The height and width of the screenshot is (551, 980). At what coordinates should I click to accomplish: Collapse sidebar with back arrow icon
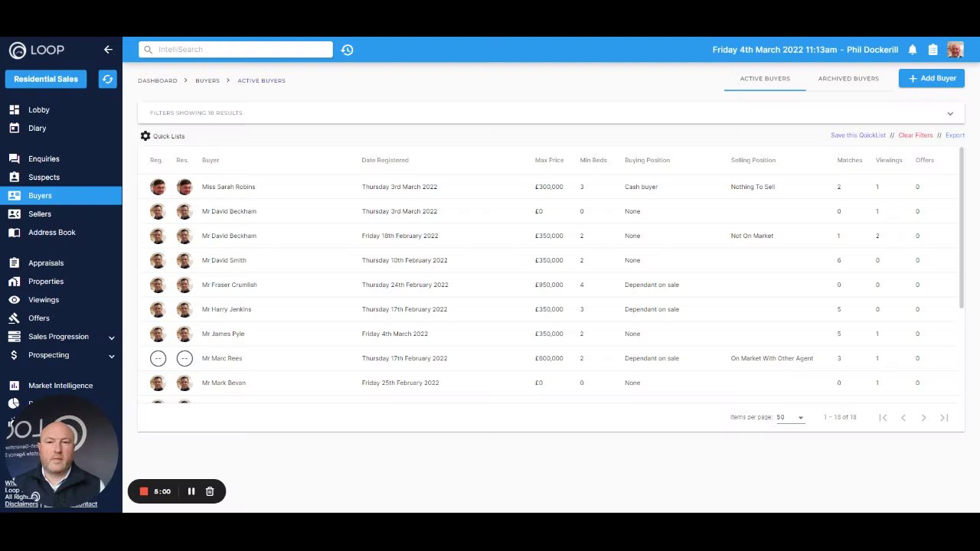coord(108,50)
